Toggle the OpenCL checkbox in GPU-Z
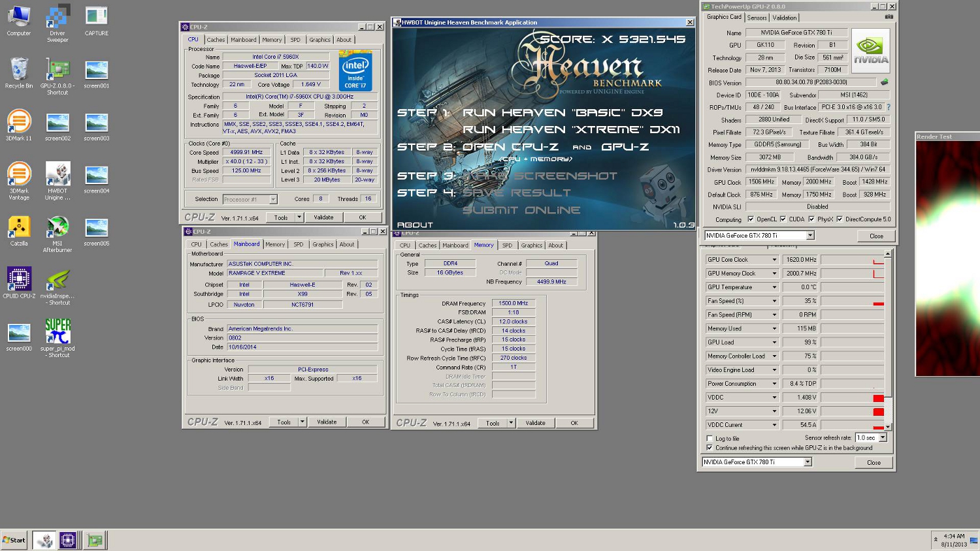Screen dimensions: 980x551 750,219
